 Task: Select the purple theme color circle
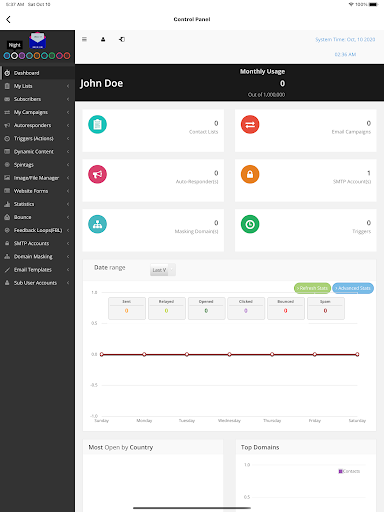click(22, 56)
